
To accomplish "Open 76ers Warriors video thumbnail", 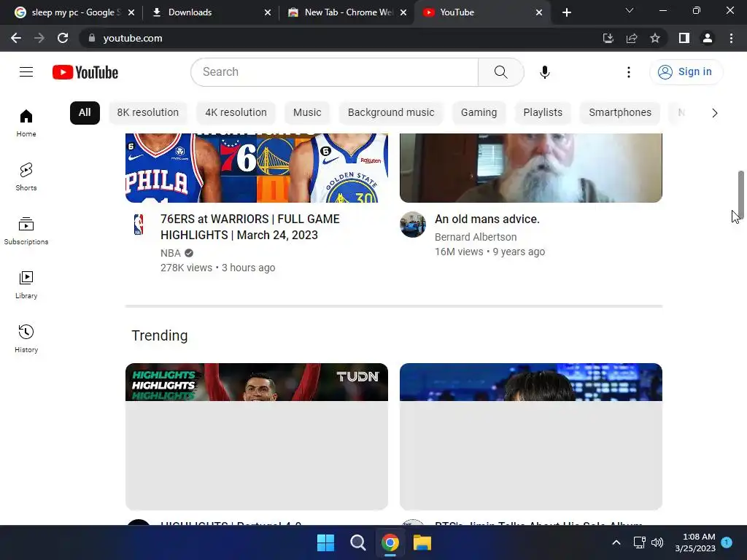I will [x=257, y=168].
